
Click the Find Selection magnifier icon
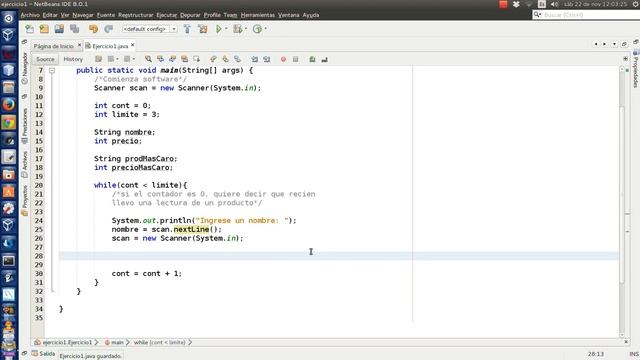coord(148,59)
